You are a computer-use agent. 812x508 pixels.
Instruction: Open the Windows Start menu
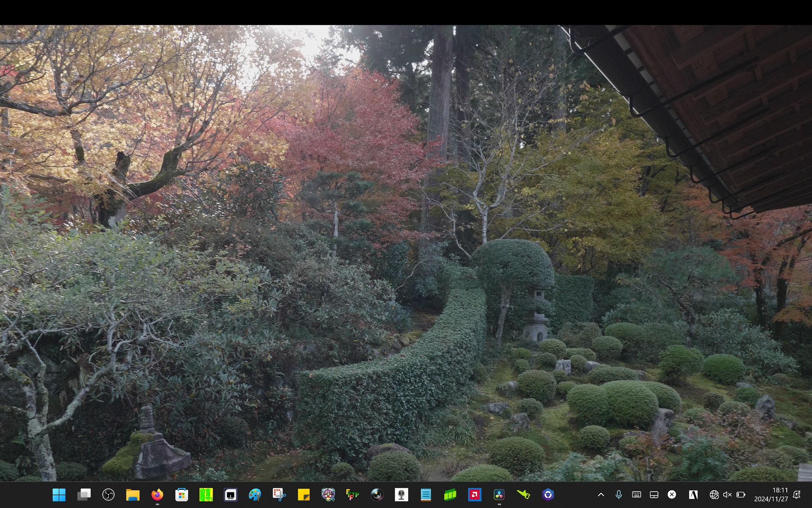59,494
